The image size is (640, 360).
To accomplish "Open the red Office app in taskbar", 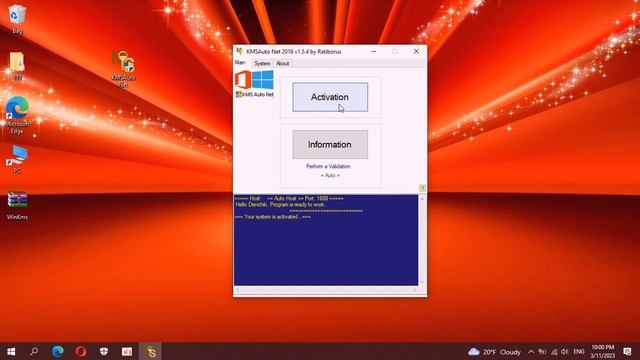I will (x=127, y=351).
